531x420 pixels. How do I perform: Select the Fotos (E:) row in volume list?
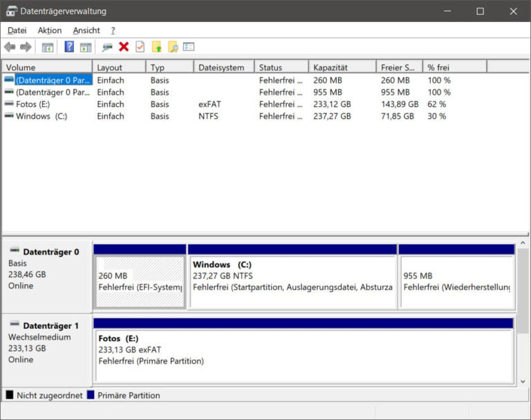pos(32,104)
